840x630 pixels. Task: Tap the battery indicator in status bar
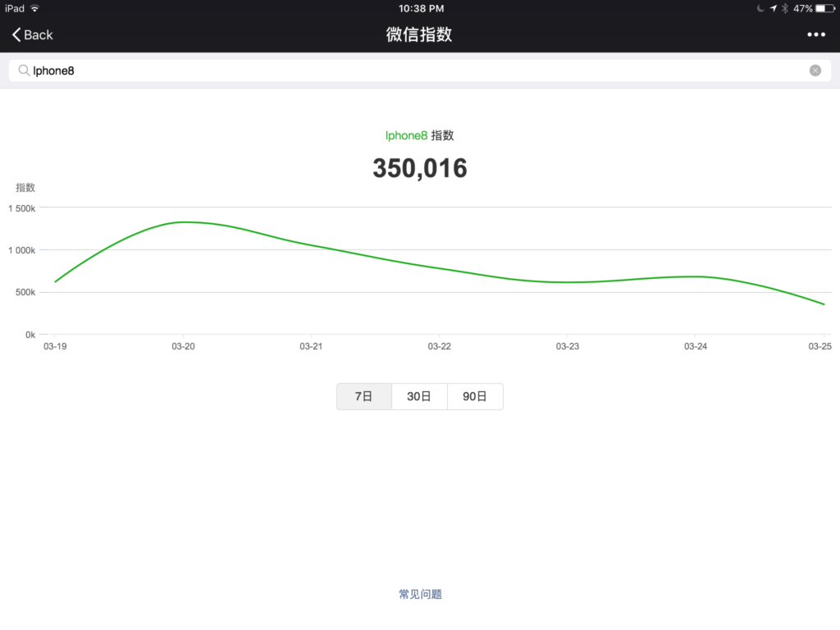click(825, 8)
